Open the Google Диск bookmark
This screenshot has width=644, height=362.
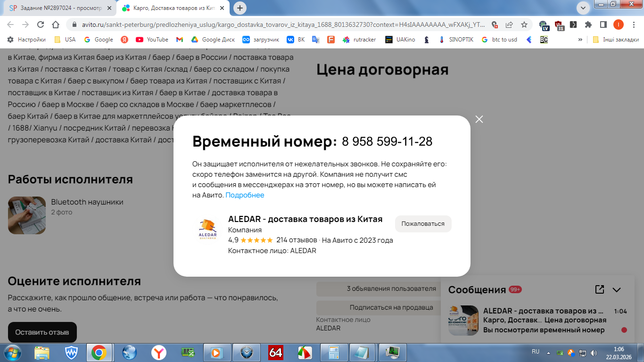(x=213, y=40)
